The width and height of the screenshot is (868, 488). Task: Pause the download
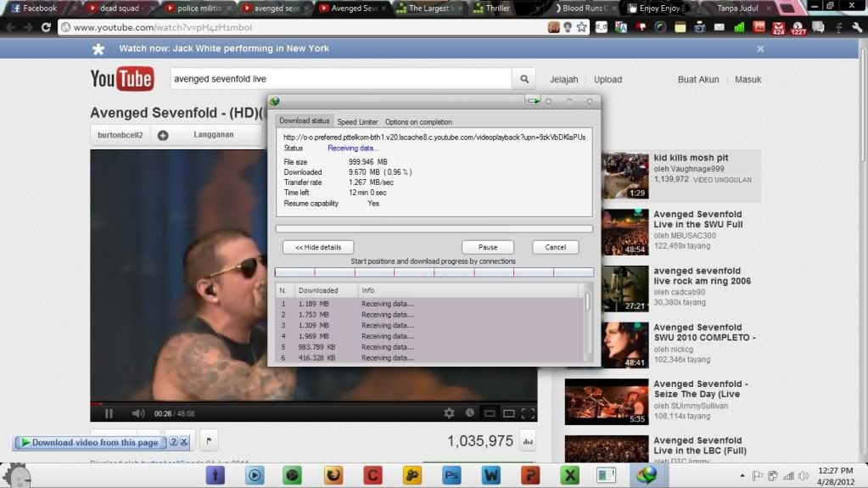point(488,247)
